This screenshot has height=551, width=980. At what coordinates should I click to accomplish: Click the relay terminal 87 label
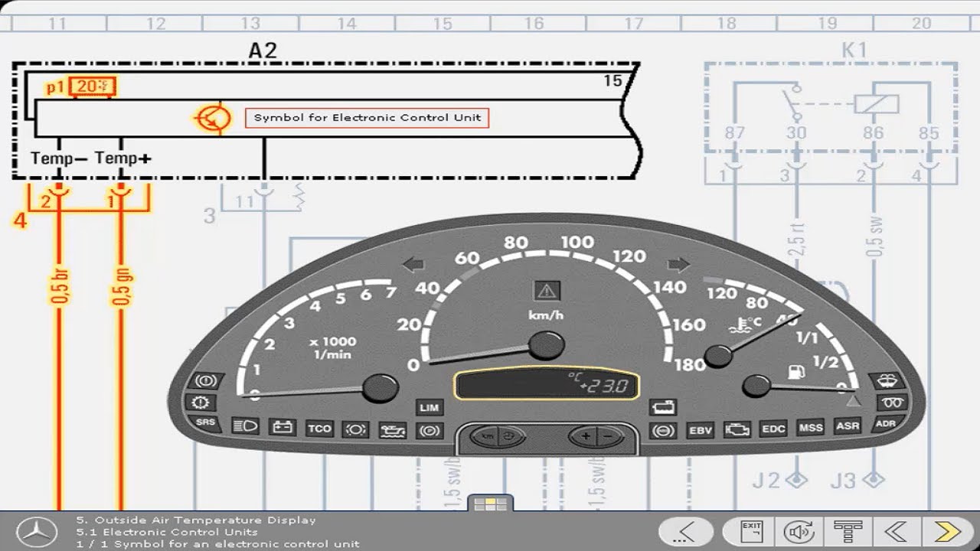[734, 135]
